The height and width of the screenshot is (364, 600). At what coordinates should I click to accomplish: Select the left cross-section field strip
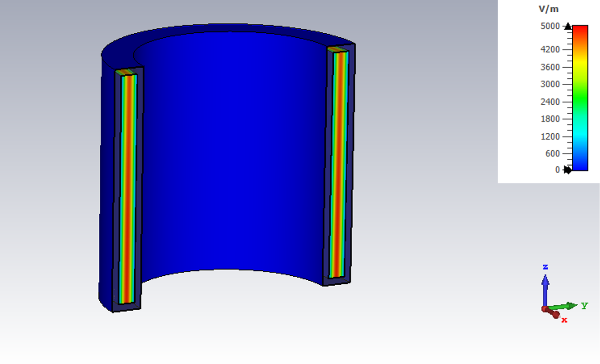click(128, 189)
